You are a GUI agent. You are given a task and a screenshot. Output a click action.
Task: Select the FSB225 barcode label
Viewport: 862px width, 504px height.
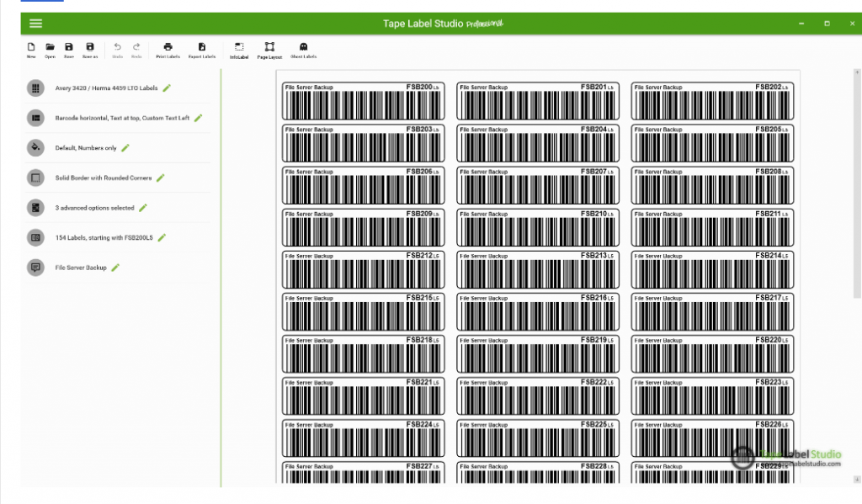coord(538,438)
